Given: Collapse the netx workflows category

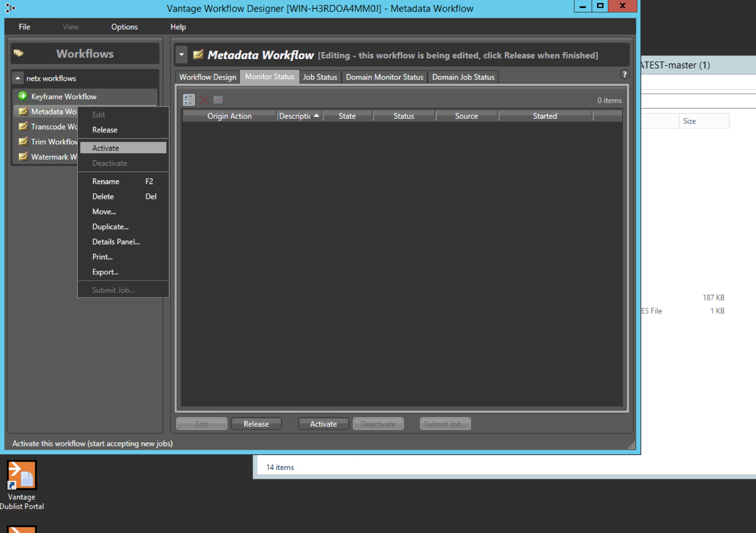Looking at the screenshot, I should (18, 78).
